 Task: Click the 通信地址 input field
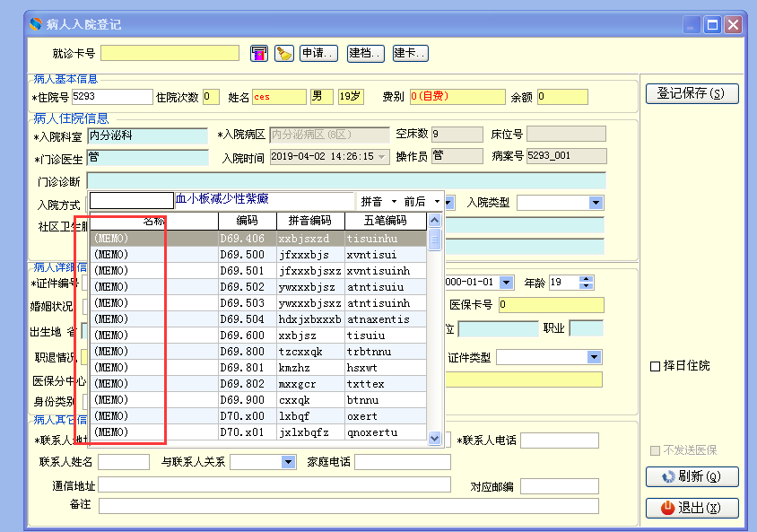tap(274, 484)
